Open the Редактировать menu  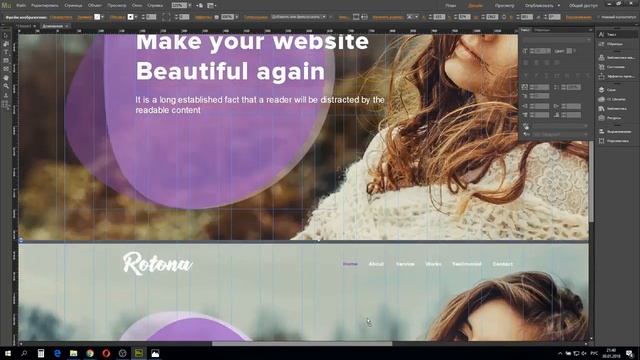(45, 6)
